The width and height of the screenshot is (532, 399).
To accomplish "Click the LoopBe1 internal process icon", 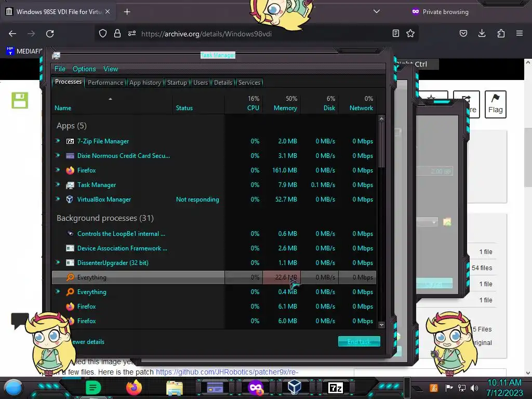I will tap(70, 233).
